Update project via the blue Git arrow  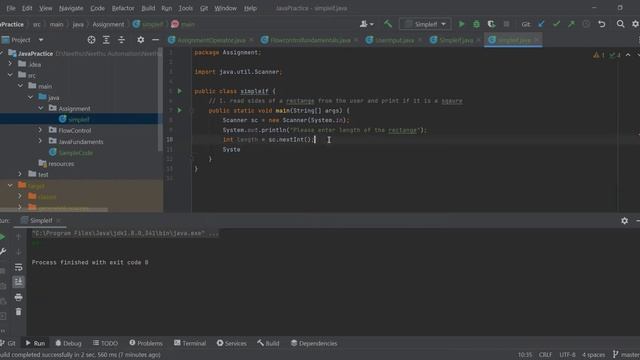pyautogui.click(x=541, y=24)
